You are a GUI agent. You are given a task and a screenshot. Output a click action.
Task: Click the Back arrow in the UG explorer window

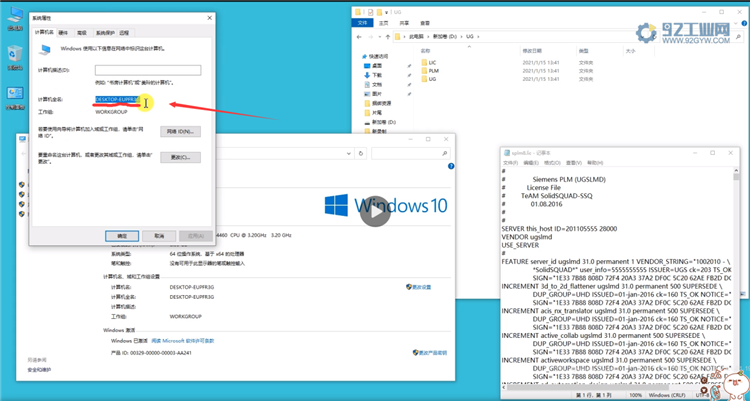point(359,36)
